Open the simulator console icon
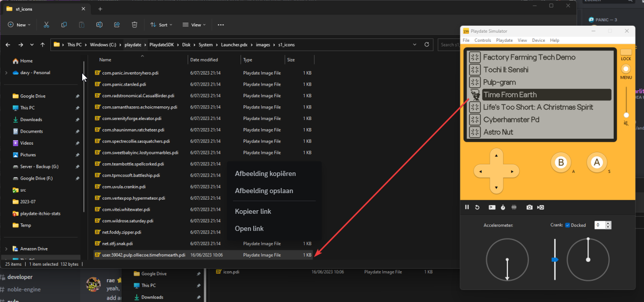 492,207
